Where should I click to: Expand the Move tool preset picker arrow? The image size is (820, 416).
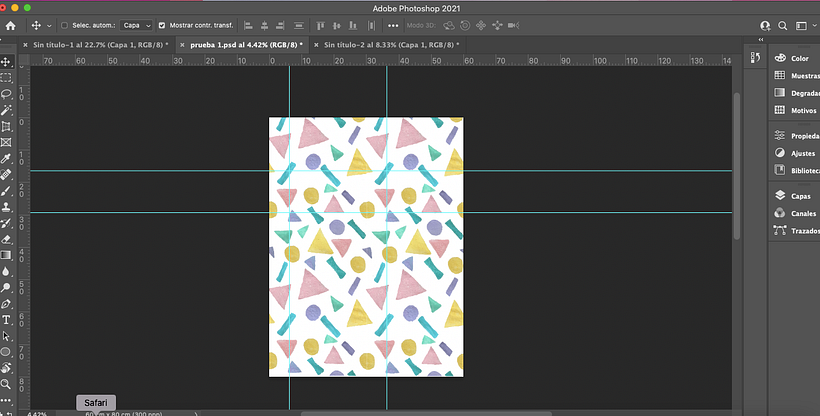coord(49,26)
